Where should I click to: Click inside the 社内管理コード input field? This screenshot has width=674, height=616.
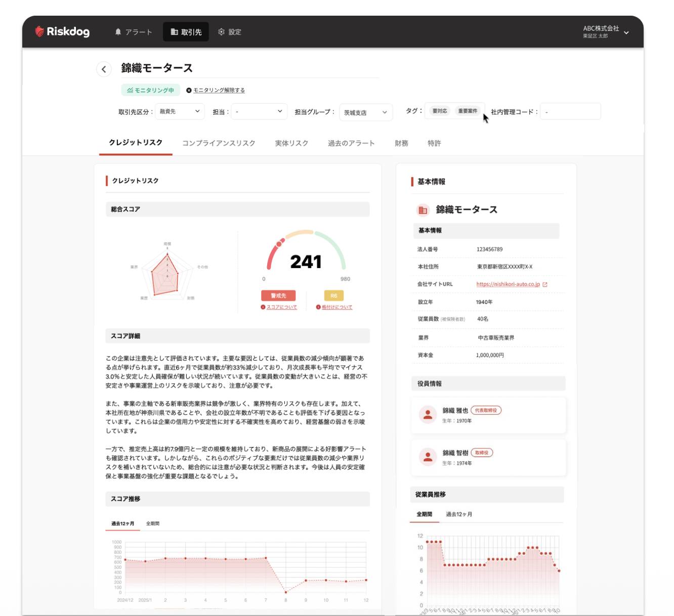tap(570, 111)
